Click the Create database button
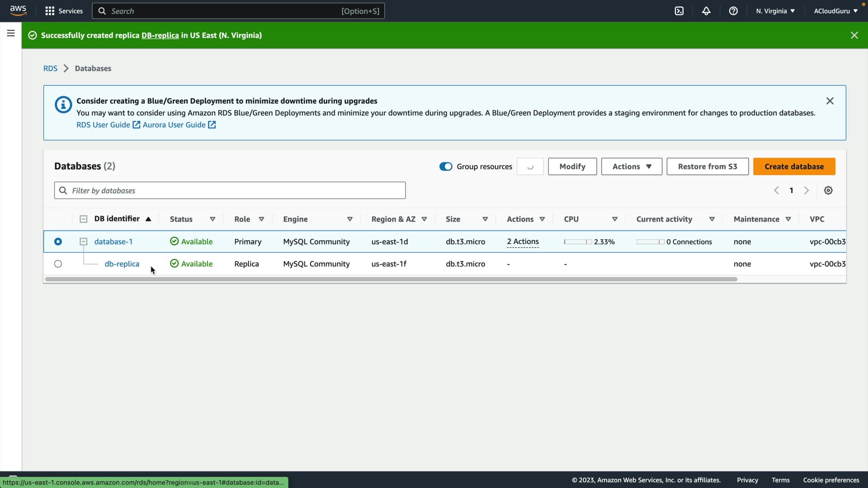 [794, 166]
